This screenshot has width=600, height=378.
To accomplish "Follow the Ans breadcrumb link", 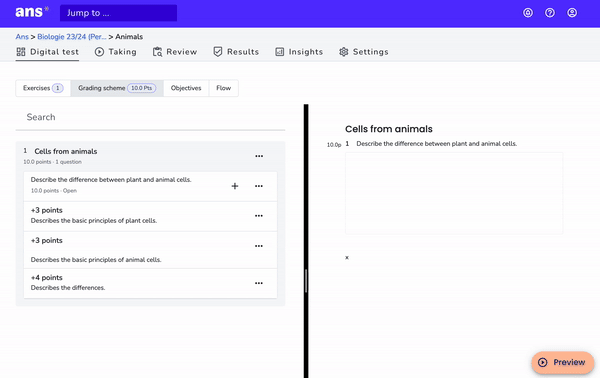I will [22, 37].
